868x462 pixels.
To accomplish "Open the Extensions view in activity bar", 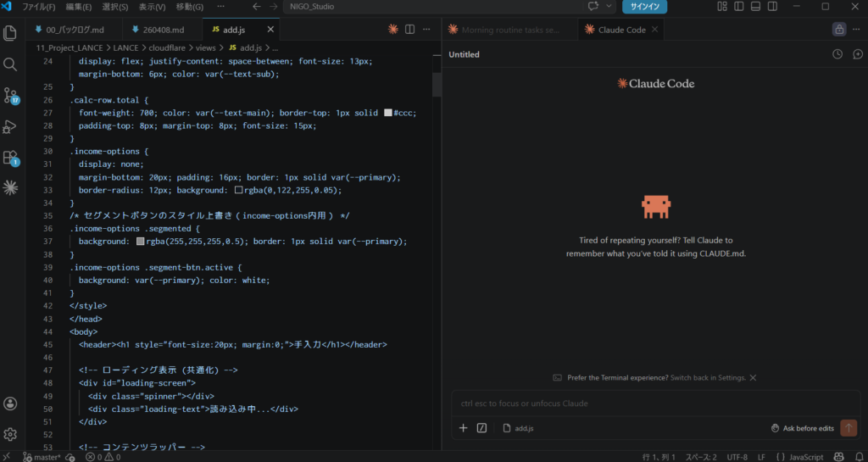I will 11,158.
